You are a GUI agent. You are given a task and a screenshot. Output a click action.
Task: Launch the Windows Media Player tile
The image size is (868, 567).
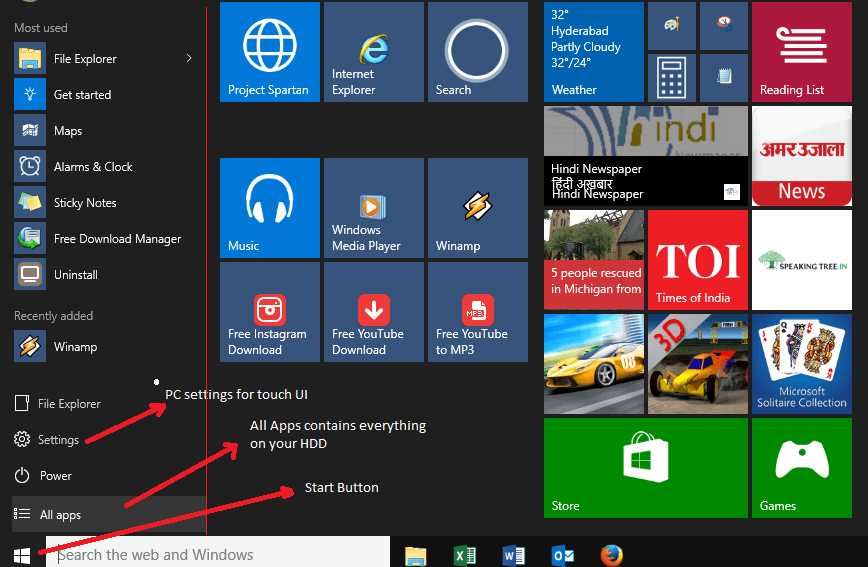pyautogui.click(x=374, y=208)
